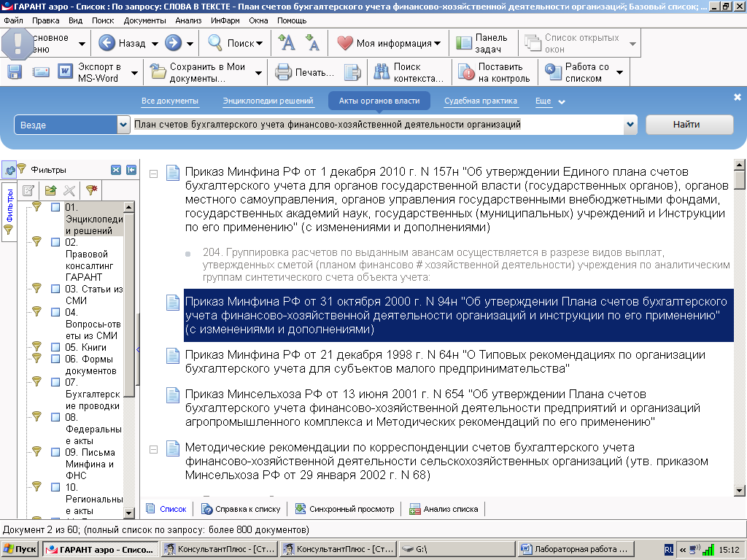Click the send by email envelope icon
747x560 pixels.
click(x=41, y=72)
